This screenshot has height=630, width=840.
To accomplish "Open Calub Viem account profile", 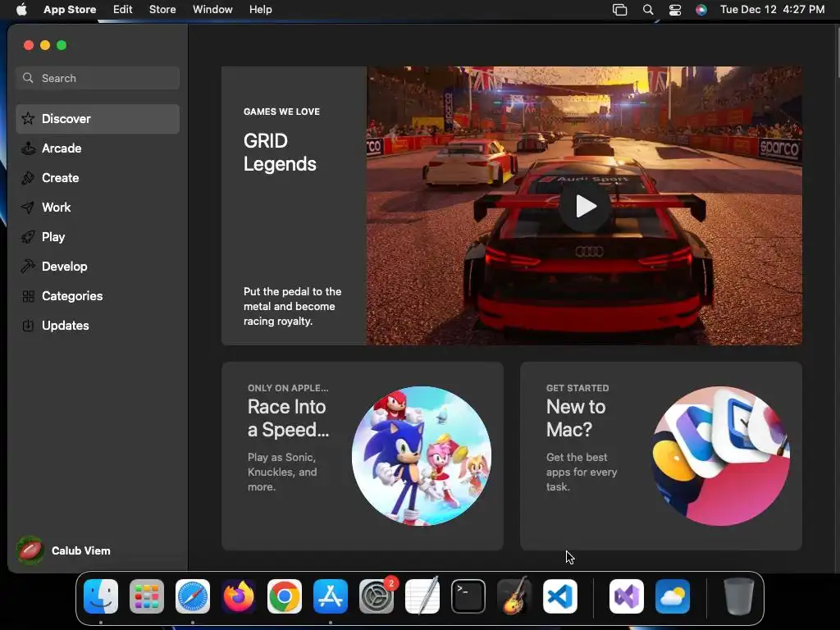I will point(63,550).
